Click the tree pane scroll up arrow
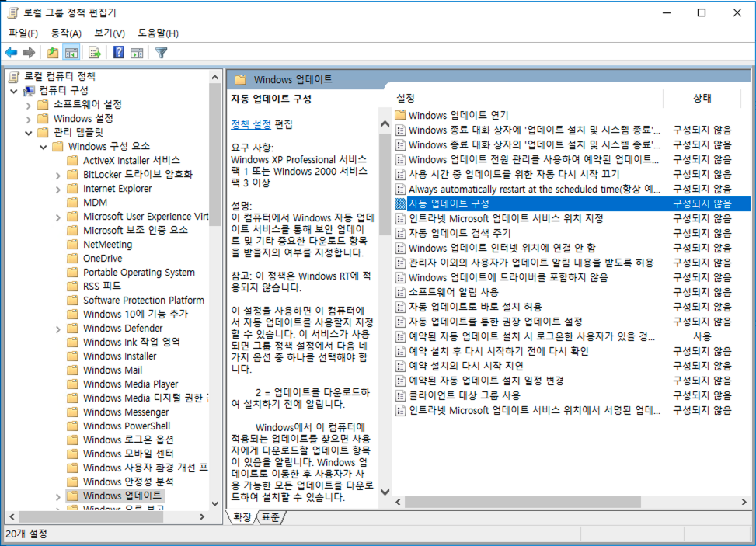Screen dimensions: 756x546 [x=215, y=77]
